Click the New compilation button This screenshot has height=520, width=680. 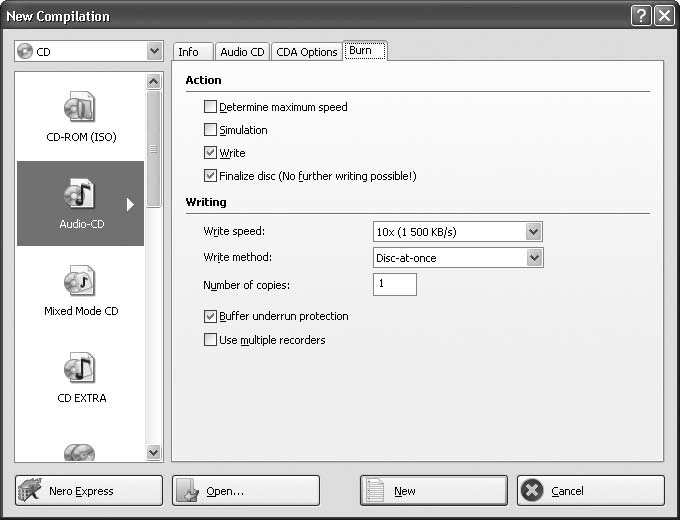point(434,491)
